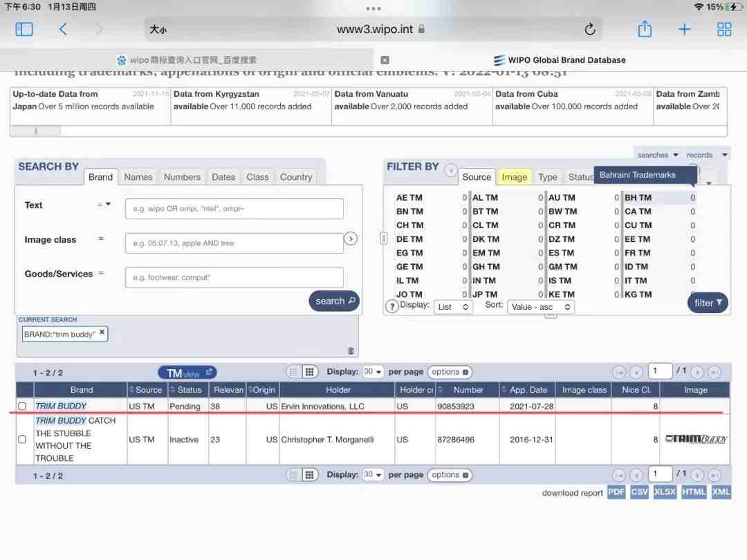The height and width of the screenshot is (560, 747).
Task: Reload the WIPO page
Action: [x=590, y=30]
